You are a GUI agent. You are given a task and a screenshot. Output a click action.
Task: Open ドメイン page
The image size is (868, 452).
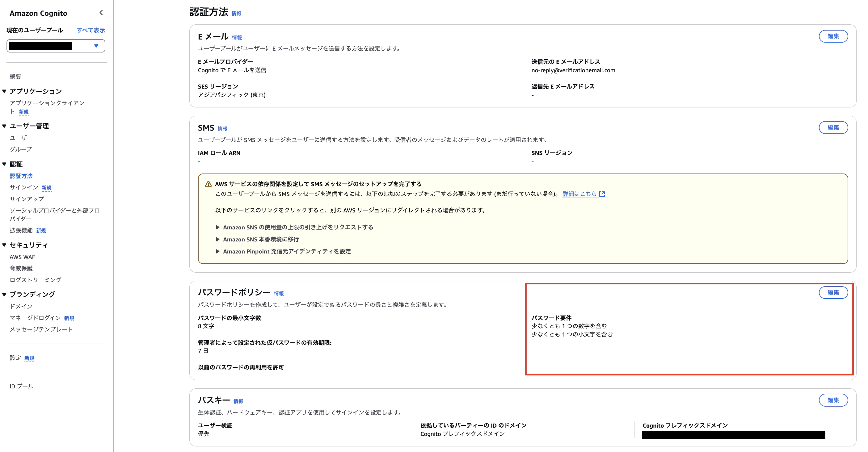[x=21, y=307]
